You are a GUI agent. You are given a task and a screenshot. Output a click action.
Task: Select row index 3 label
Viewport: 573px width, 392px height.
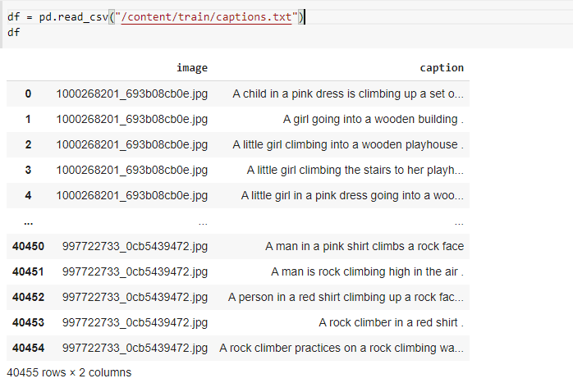[x=28, y=170]
